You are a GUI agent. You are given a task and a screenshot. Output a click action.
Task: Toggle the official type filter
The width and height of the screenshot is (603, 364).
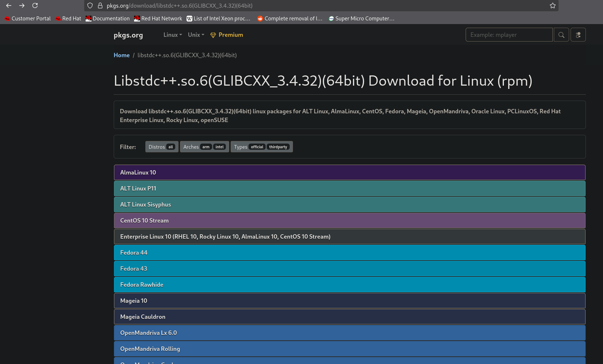coord(257,147)
